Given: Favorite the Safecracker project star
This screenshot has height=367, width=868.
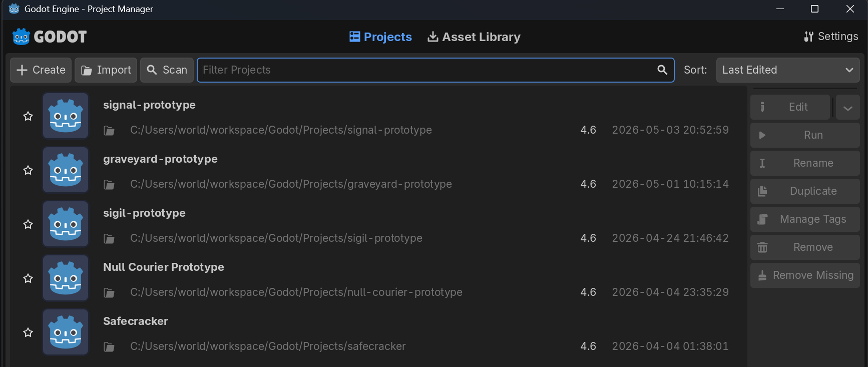Looking at the screenshot, I should pos(28,332).
